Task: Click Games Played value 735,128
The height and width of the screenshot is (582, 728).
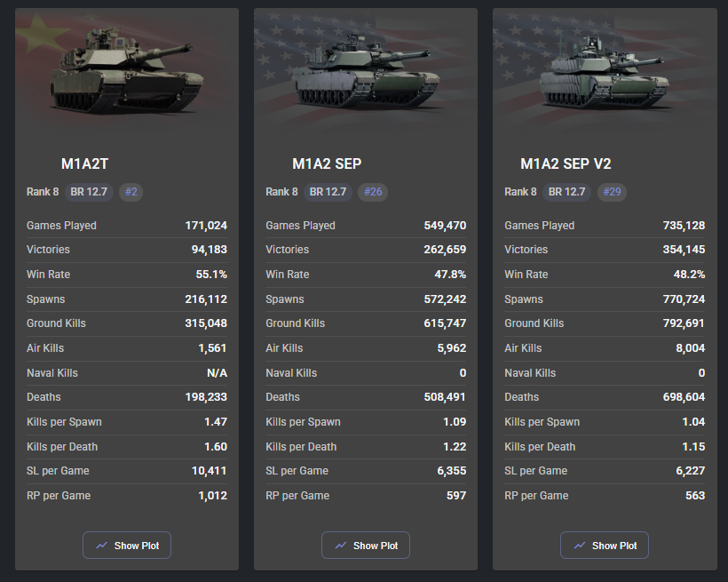Action: (684, 226)
